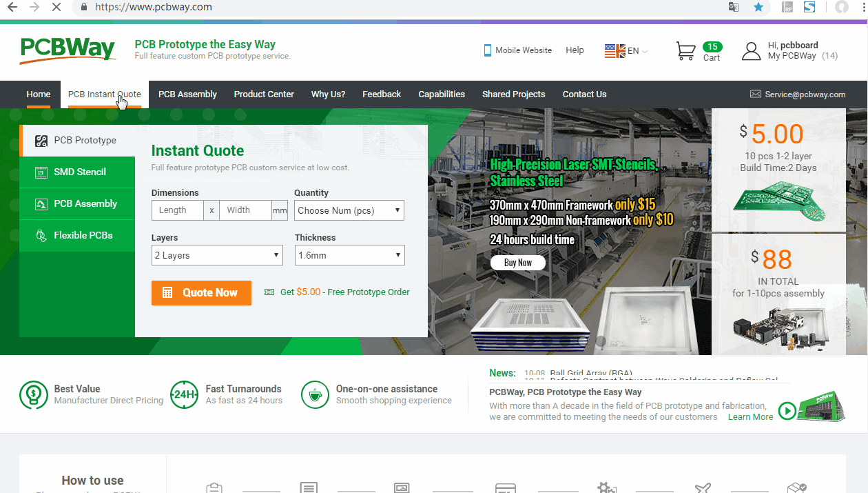Viewport: 868px width, 493px height.
Task: Open PCB Instant Quote in the navigation
Action: coord(105,94)
